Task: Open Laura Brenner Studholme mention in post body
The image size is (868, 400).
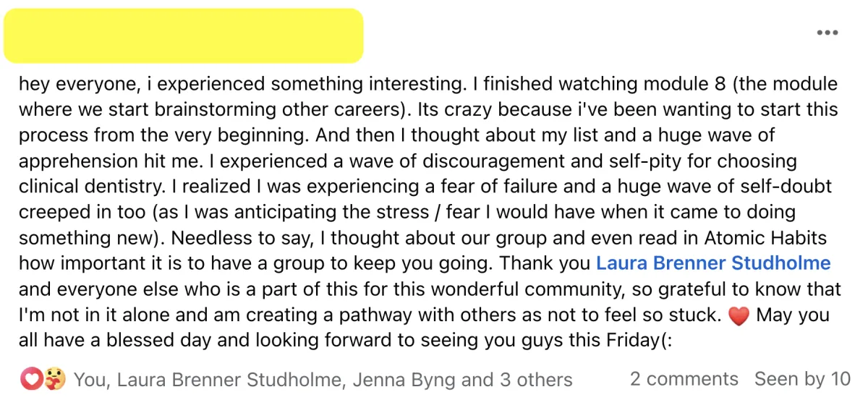Action: click(x=713, y=263)
